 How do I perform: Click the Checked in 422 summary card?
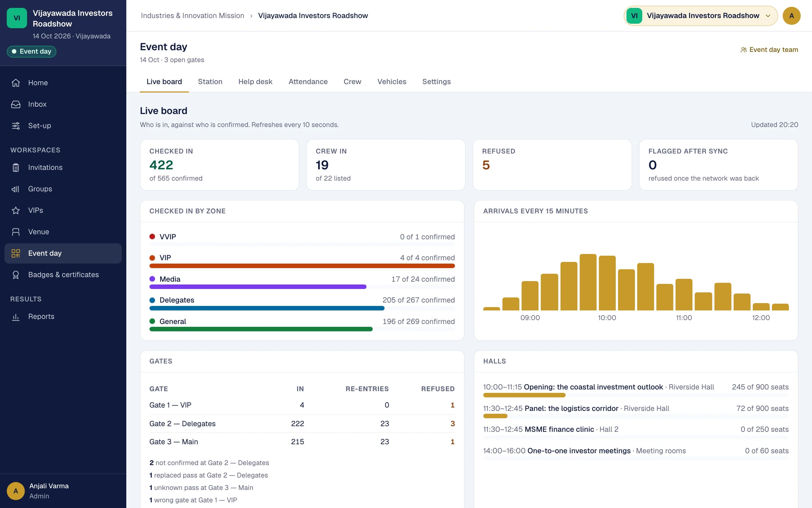coord(219,165)
